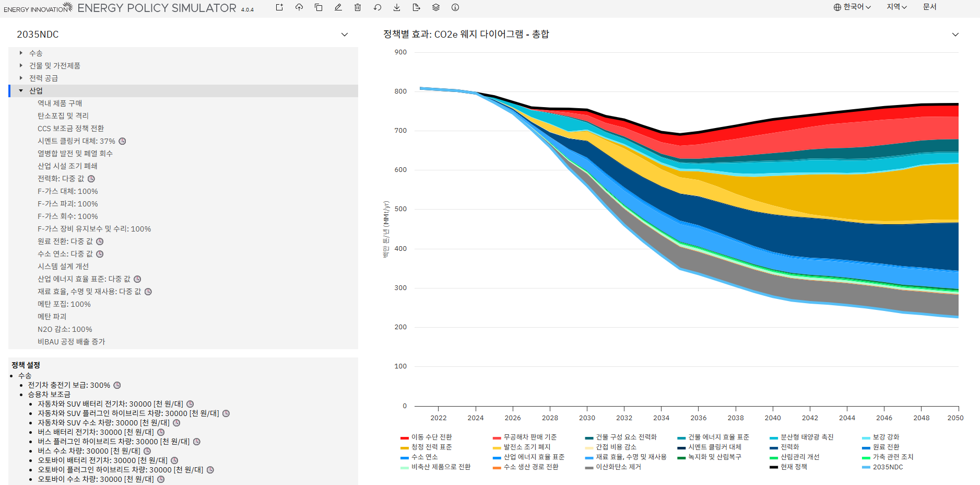Collapse the 산업 policy category

[x=21, y=90]
